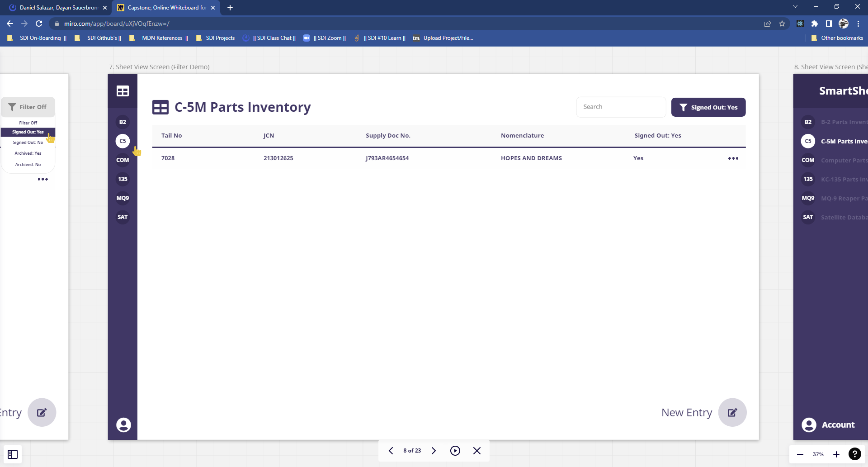Open SDI Class Chat bookmark
Viewport: 868px width, 467px height.
click(x=269, y=38)
